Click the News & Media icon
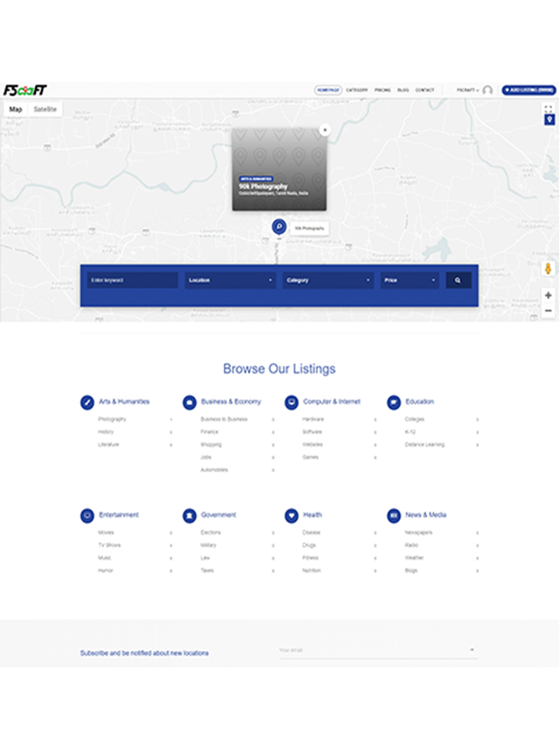 pyautogui.click(x=394, y=516)
